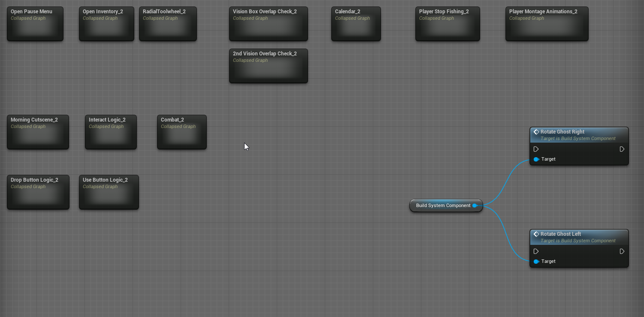Select the Calendar_2 collapsed graph node

(x=356, y=24)
